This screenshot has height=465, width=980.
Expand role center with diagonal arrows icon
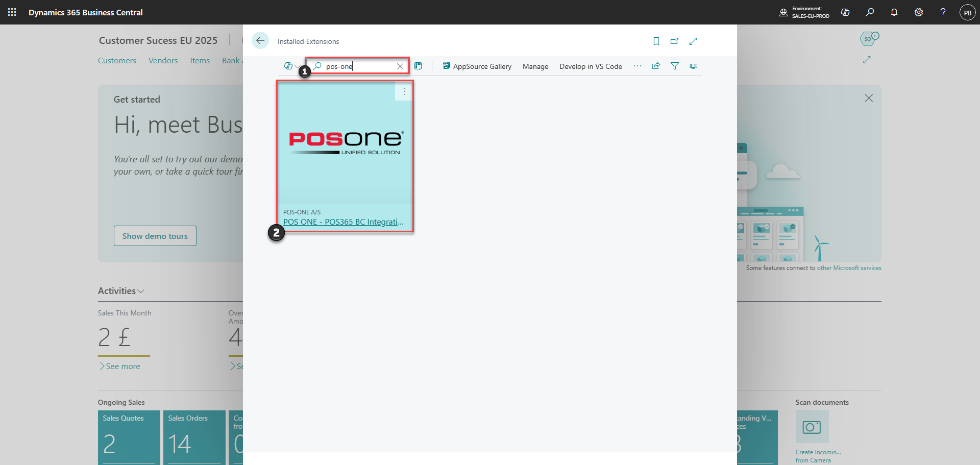coord(867,60)
